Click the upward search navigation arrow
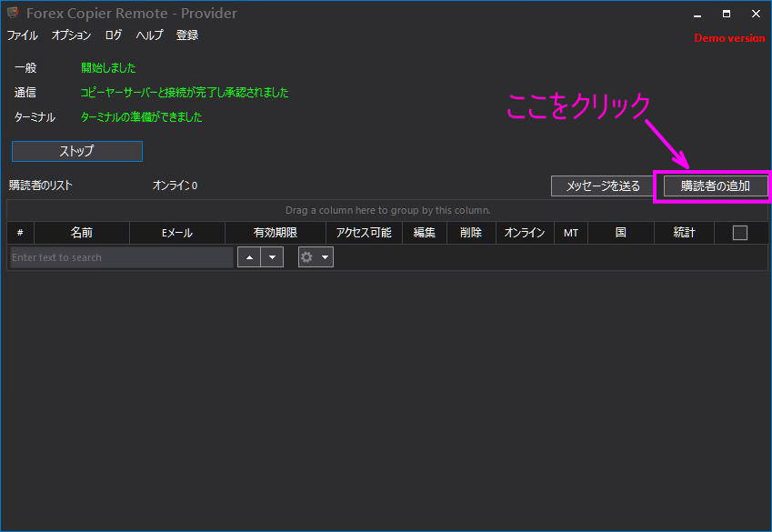Image resolution: width=772 pixels, height=532 pixels. [x=249, y=257]
